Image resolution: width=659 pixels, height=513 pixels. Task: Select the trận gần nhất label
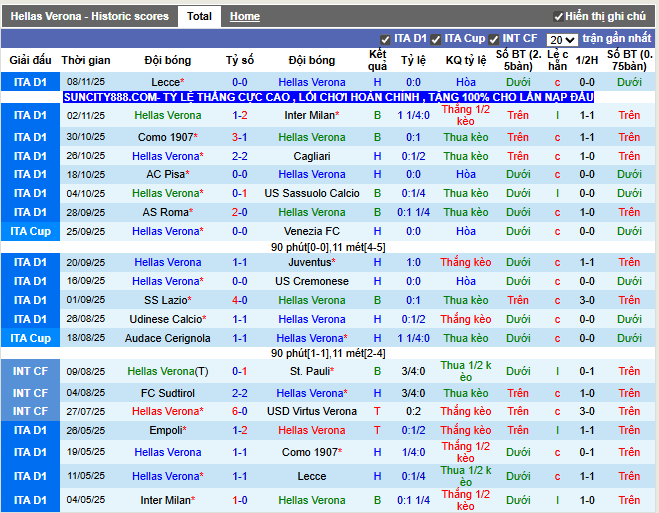pyautogui.click(x=617, y=38)
